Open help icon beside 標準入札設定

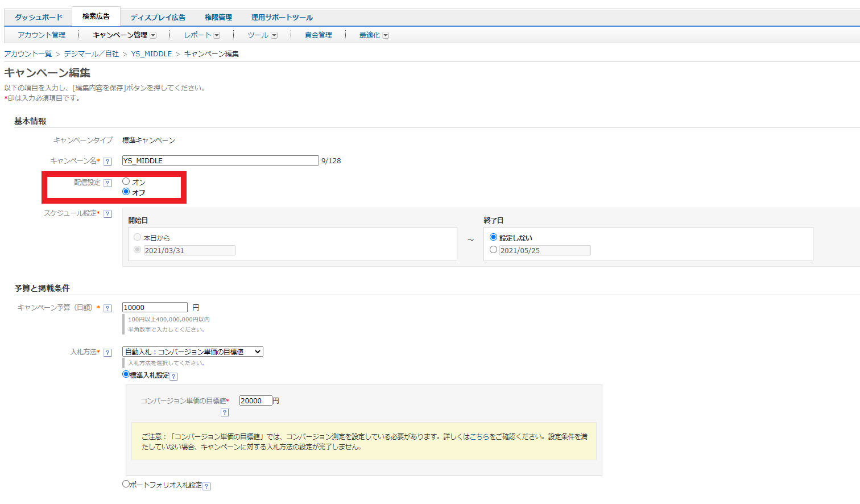pyautogui.click(x=174, y=376)
